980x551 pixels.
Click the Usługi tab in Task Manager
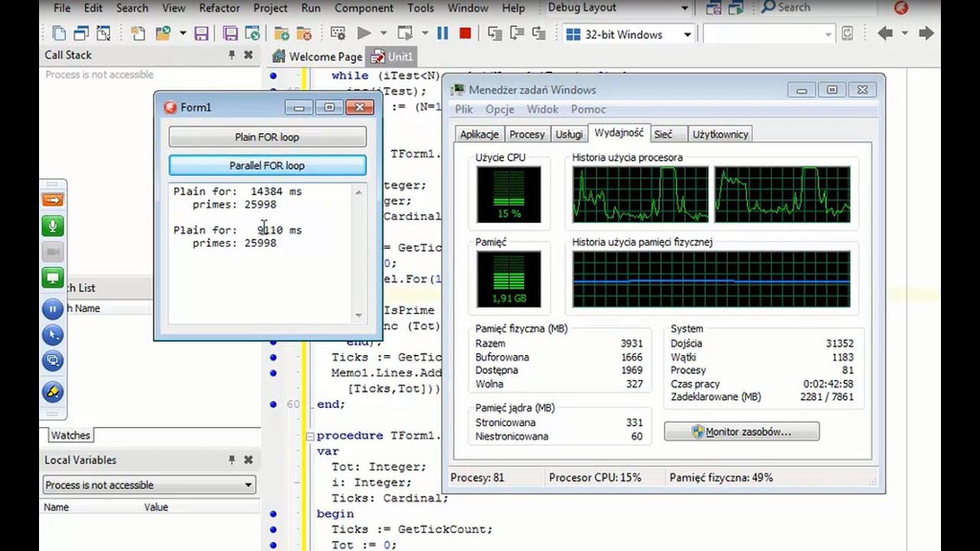coord(569,134)
